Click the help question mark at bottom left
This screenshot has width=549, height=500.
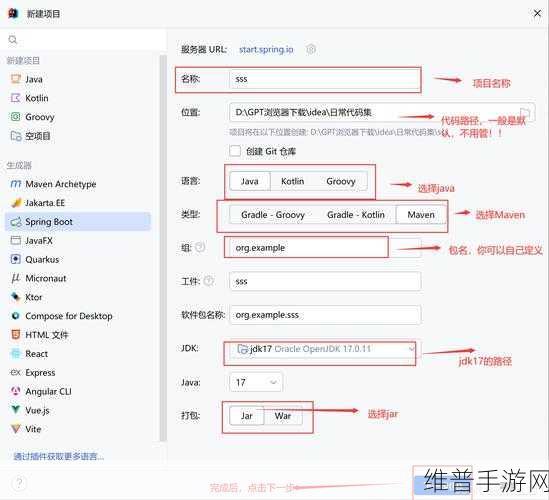(19, 483)
